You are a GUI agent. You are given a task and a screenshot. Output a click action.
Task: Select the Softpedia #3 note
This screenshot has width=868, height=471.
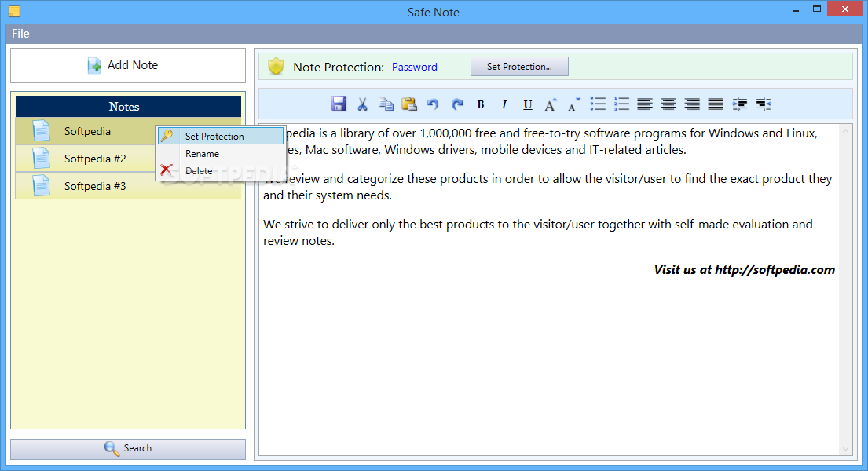(x=128, y=186)
